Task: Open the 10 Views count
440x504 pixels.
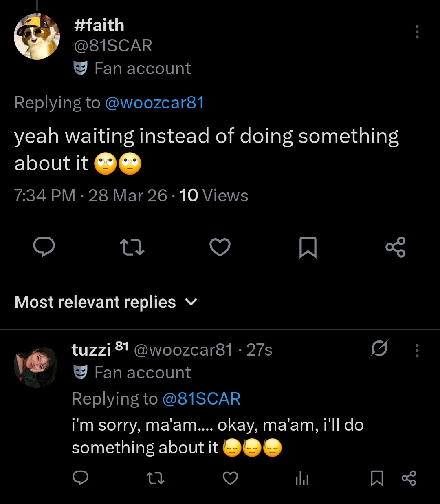Action: 214,196
